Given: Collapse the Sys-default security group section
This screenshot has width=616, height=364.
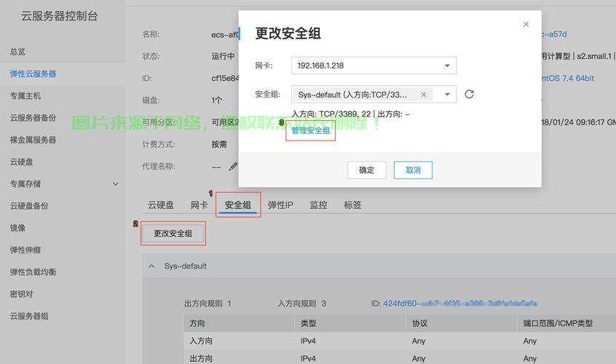Looking at the screenshot, I should [151, 266].
